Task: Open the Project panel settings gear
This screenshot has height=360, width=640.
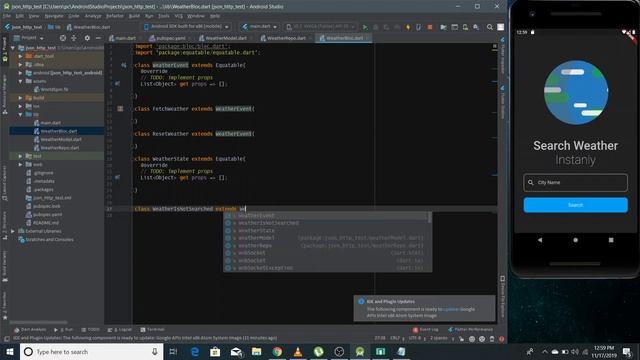Action: pyautogui.click(x=87, y=38)
